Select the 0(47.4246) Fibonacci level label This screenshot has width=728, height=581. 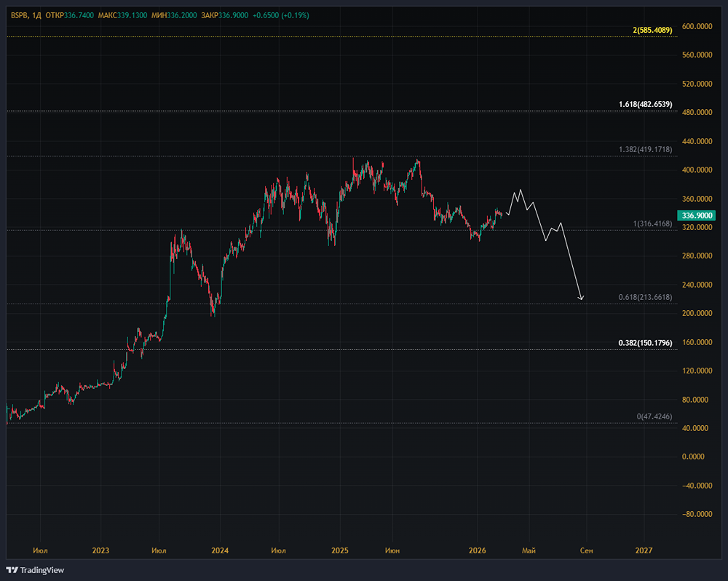coord(654,416)
